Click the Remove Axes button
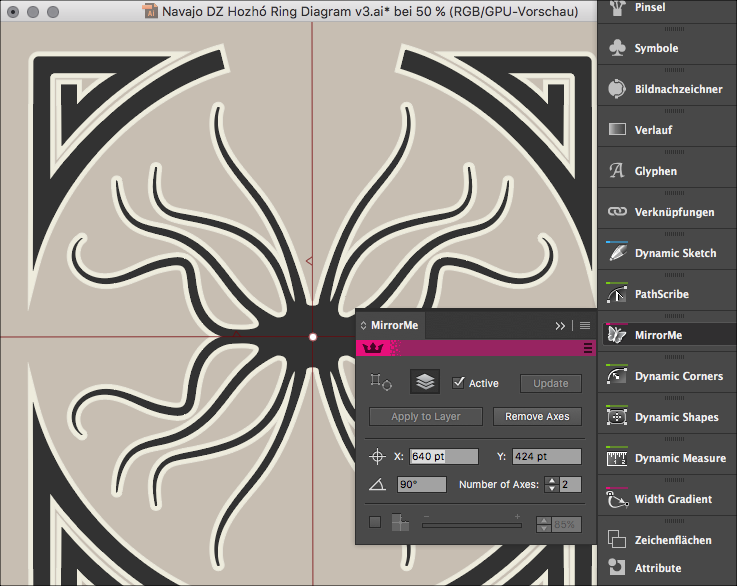The image size is (737, 586). point(537,416)
